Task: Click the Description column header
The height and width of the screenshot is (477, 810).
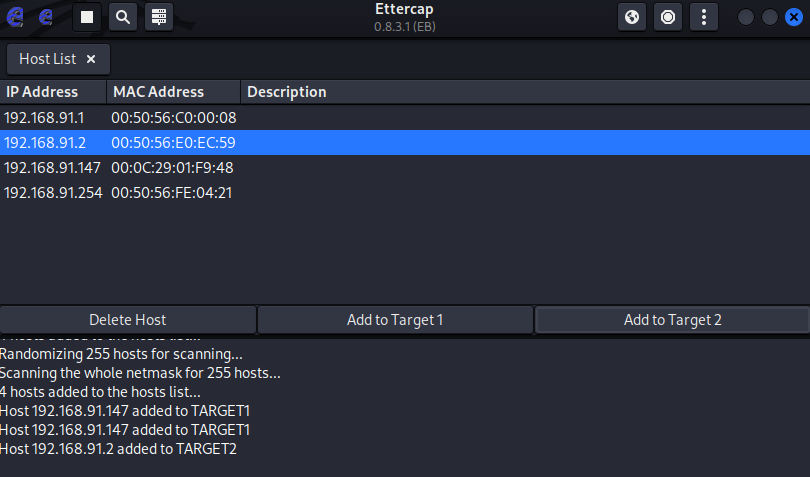Action: click(287, 92)
